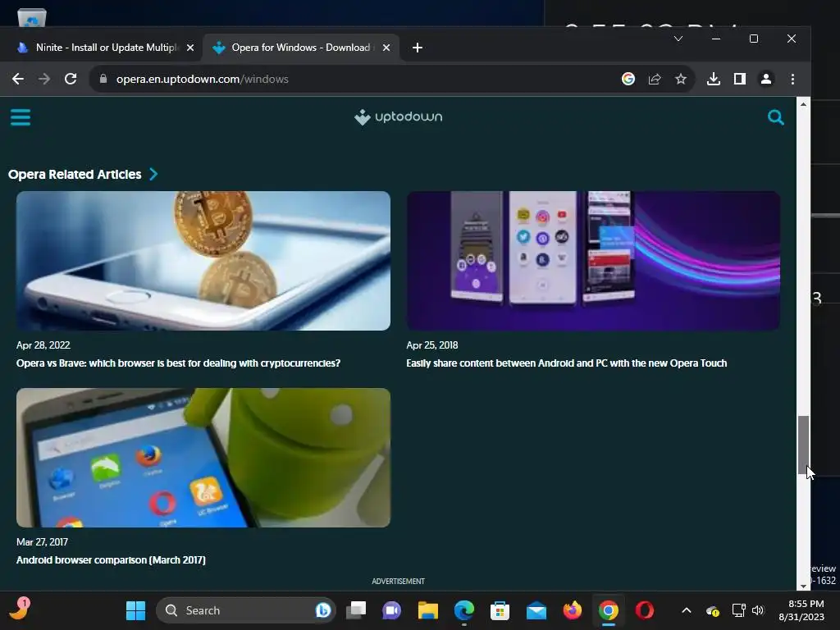840x630 pixels.
Task: Open the network tray icon
Action: (739, 610)
